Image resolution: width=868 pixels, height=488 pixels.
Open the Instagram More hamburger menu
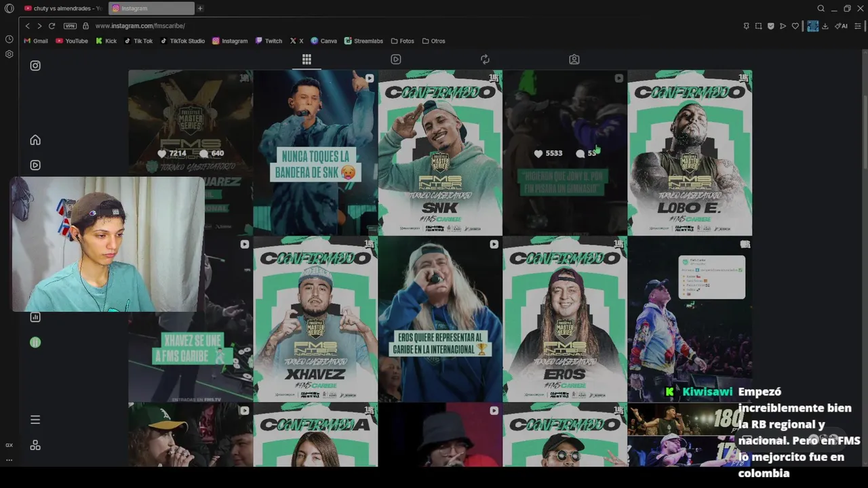(35, 420)
